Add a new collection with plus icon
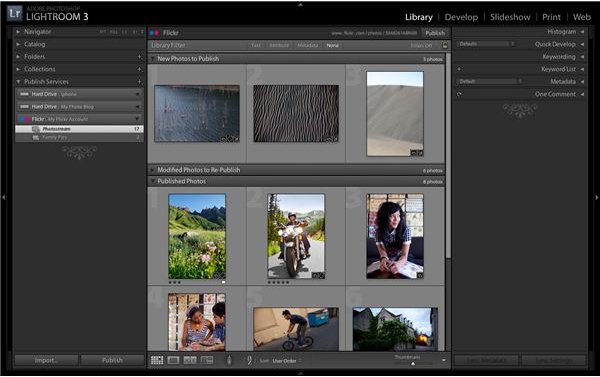 click(139, 69)
